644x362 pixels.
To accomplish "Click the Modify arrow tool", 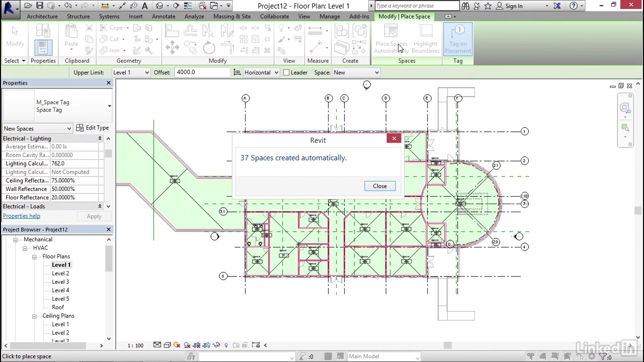I will click(15, 36).
